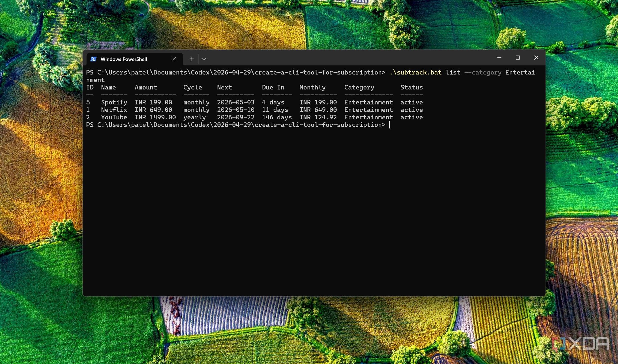Click the ID column header
The height and width of the screenshot is (364, 618).
tap(90, 87)
